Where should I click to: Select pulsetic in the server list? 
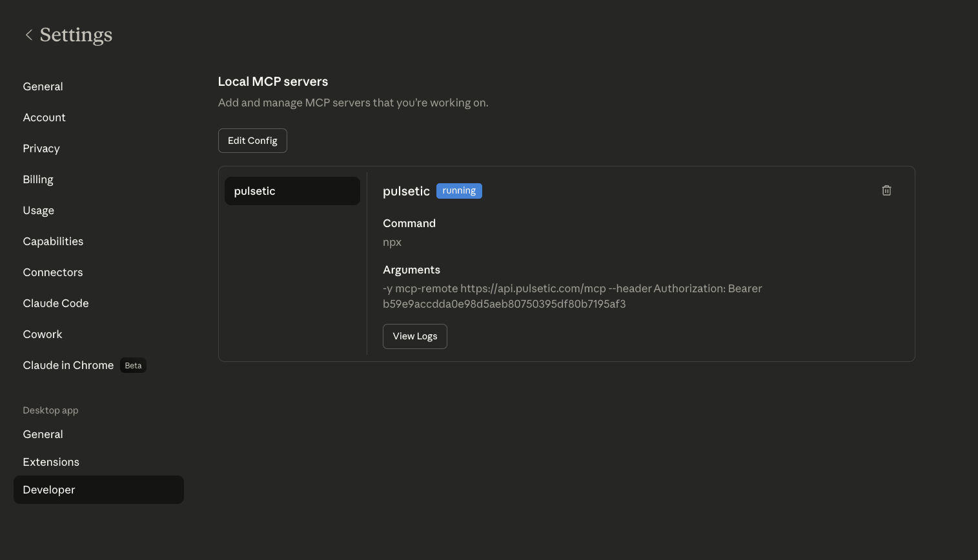coord(292,191)
